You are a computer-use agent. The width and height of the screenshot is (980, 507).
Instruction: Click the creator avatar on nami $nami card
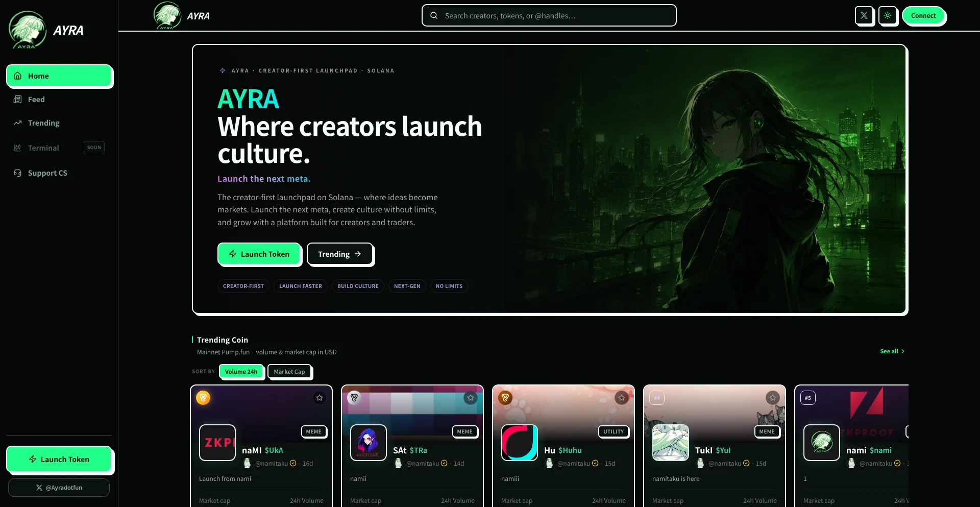[852, 463]
